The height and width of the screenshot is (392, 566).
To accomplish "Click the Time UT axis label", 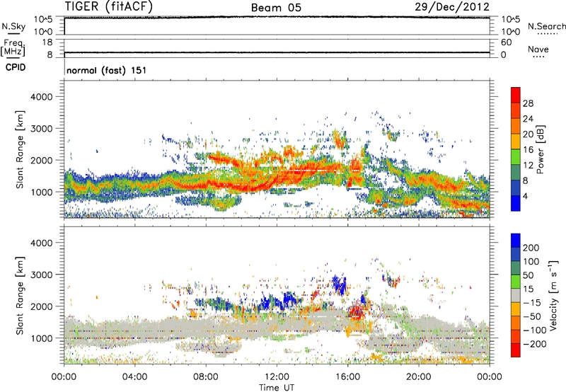I will click(x=277, y=387).
